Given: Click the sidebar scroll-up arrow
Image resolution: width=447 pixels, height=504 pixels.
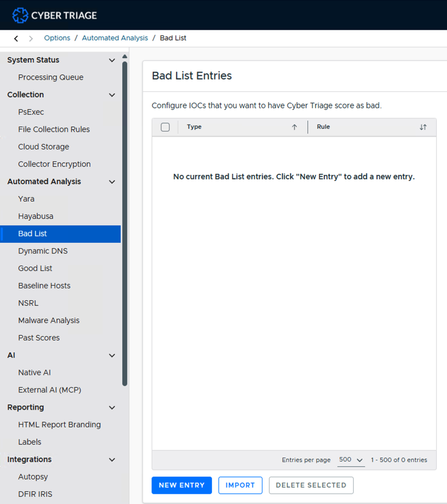Looking at the screenshot, I should pyautogui.click(x=125, y=56).
